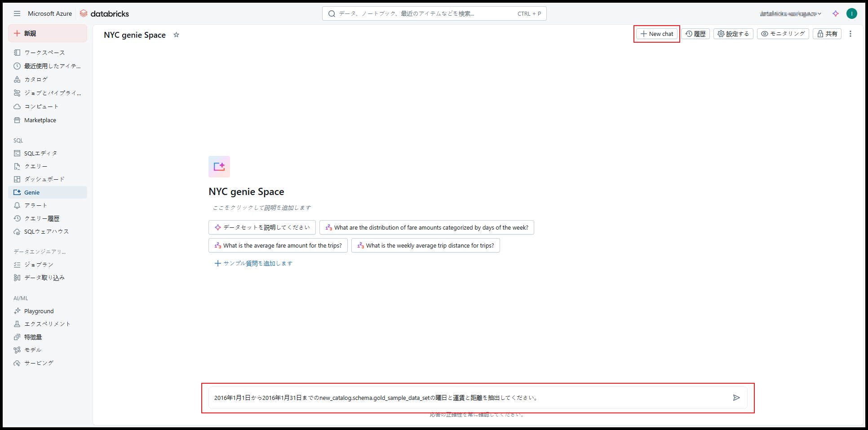This screenshot has width=868, height=430.
Task: Select sample question about average fare amount
Action: [278, 245]
